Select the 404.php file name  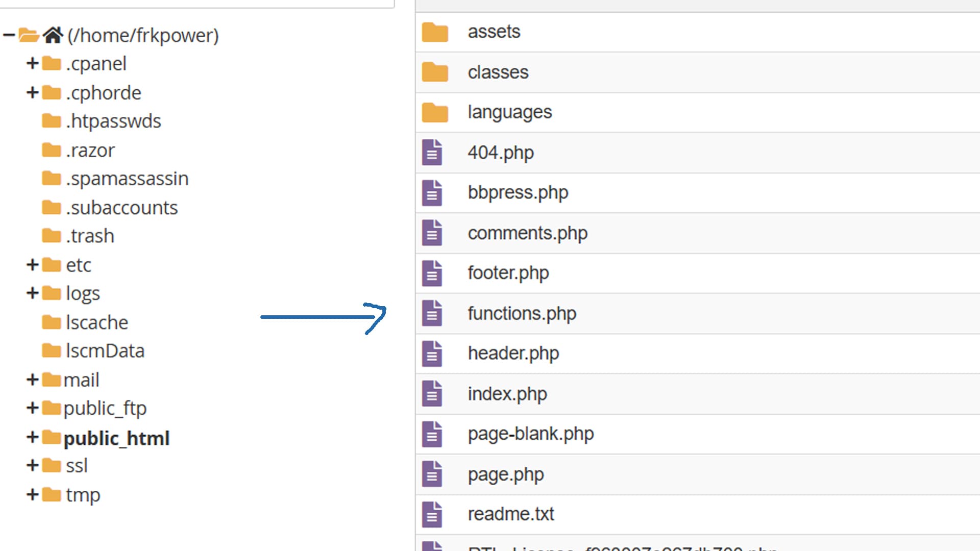click(x=501, y=153)
